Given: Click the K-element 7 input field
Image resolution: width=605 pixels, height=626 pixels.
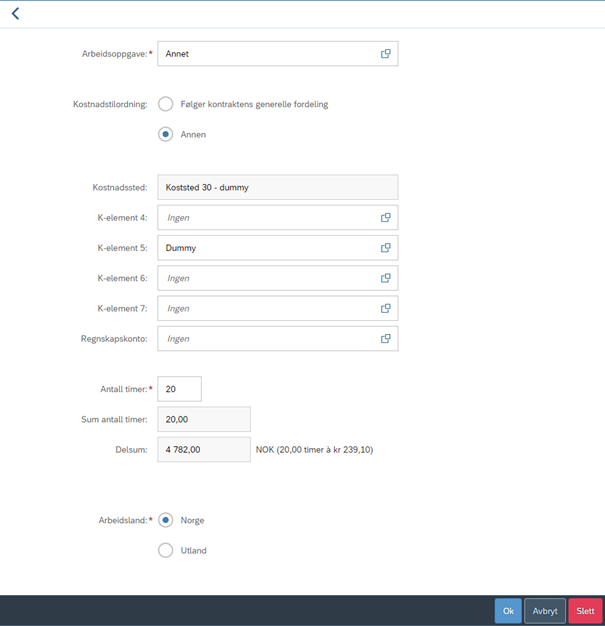Looking at the screenshot, I should pos(278,308).
